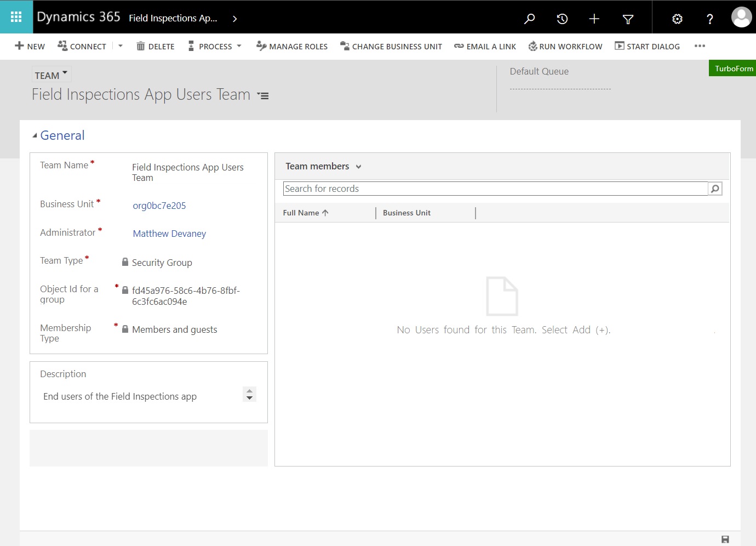Select the MANAGE ROLES command
This screenshot has width=756, height=546.
[292, 46]
